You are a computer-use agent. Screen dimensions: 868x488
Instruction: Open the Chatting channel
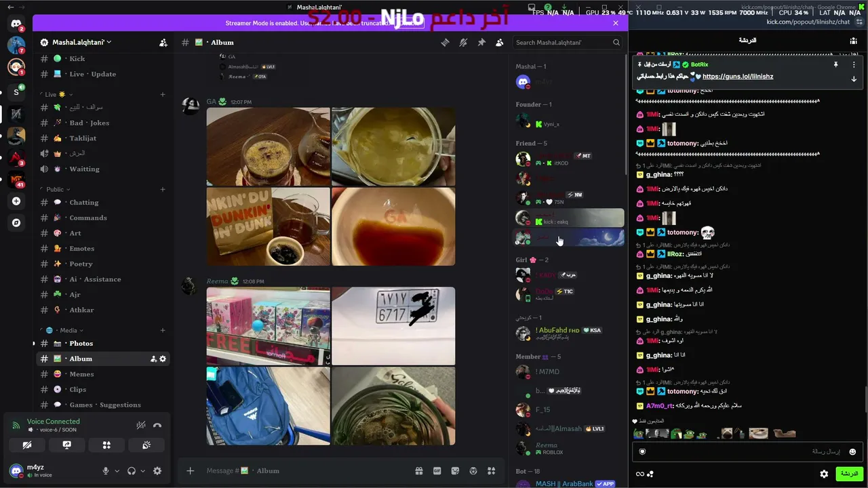102,202
